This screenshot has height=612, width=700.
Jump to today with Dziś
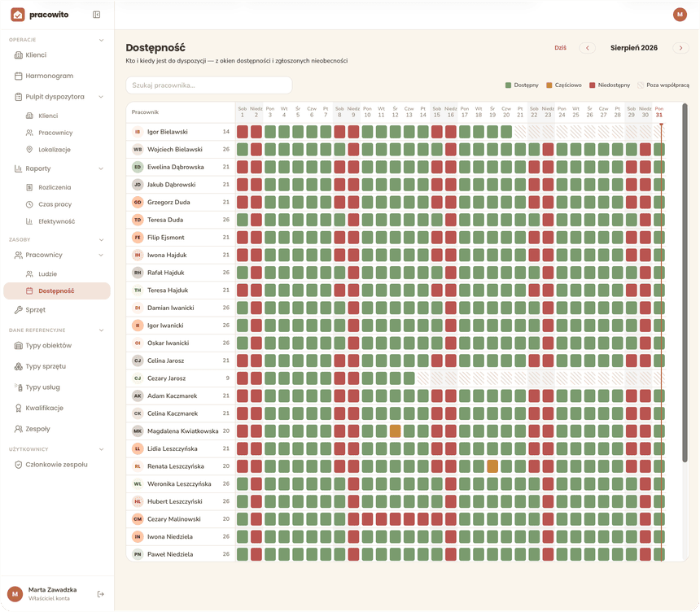561,48
